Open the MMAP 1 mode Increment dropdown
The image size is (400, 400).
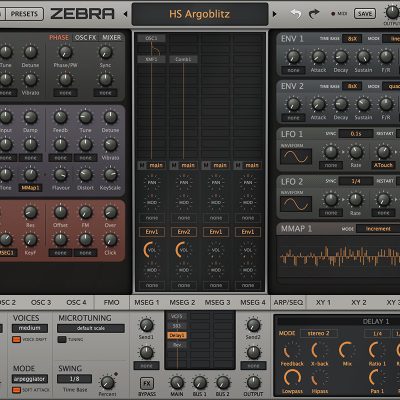pyautogui.click(x=378, y=229)
